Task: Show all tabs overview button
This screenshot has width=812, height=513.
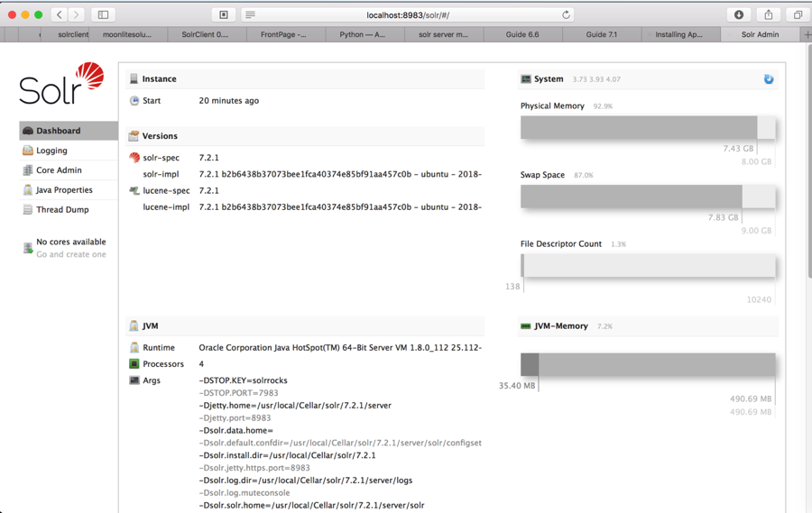Action: pos(798,14)
